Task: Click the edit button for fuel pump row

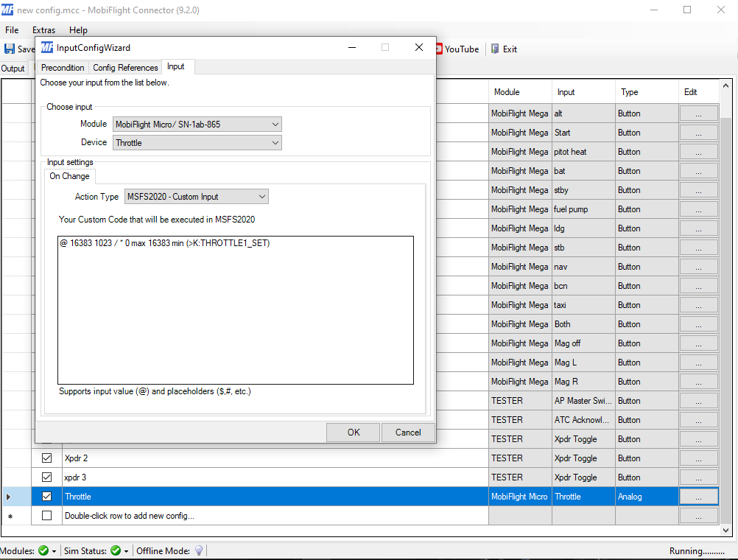Action: pyautogui.click(x=698, y=209)
